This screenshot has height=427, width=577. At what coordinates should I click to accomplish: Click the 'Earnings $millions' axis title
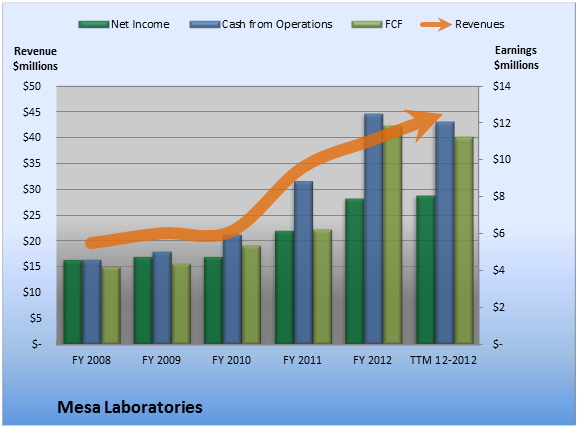(x=516, y=57)
